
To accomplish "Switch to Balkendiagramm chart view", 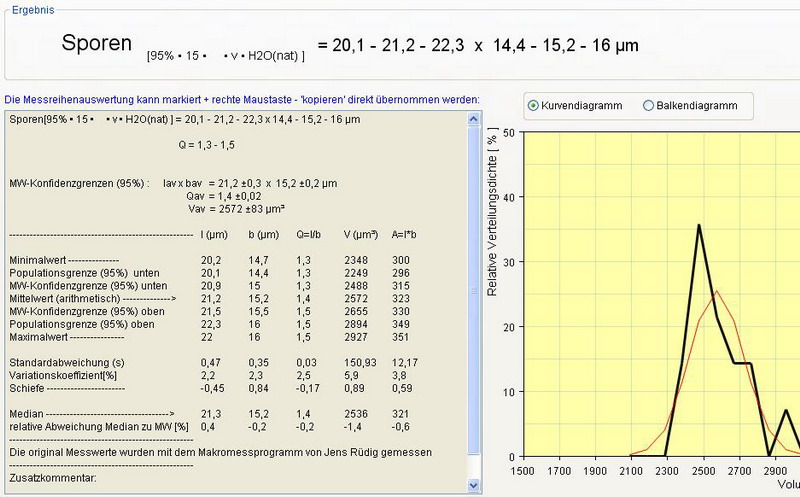I will [649, 105].
